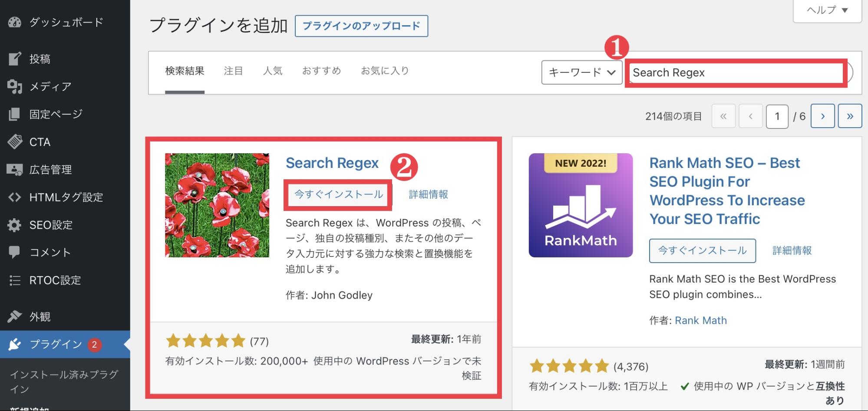
Task: Click 有効インストール数: 1百万以上 text
Action: point(598,386)
